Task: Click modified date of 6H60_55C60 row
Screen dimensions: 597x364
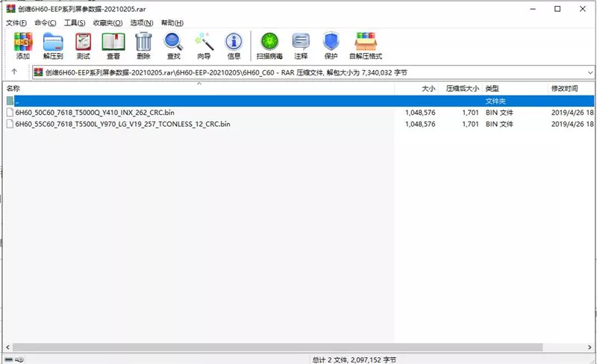Action: (x=572, y=124)
